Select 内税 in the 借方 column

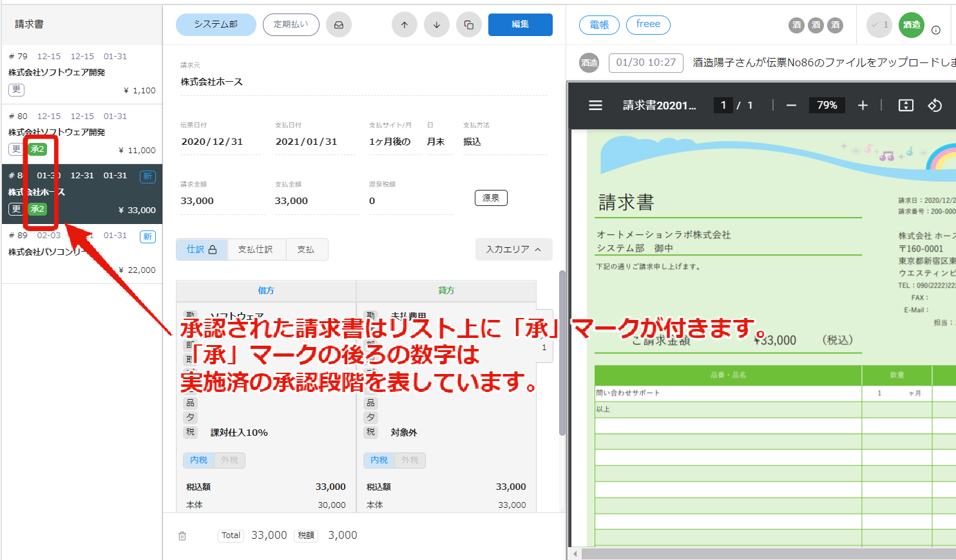click(x=198, y=460)
